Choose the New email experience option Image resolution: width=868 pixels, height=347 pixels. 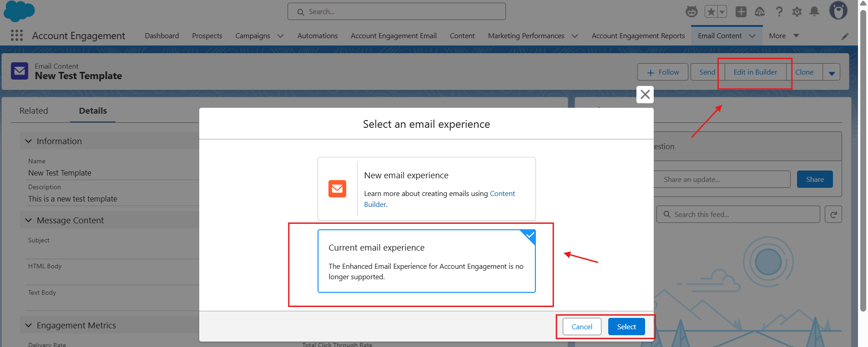(x=426, y=189)
